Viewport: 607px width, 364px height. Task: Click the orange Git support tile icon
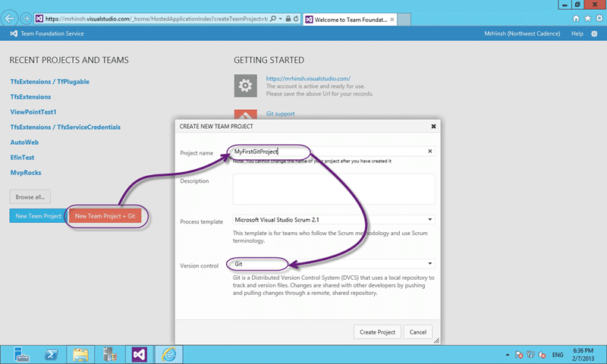pyautogui.click(x=245, y=115)
